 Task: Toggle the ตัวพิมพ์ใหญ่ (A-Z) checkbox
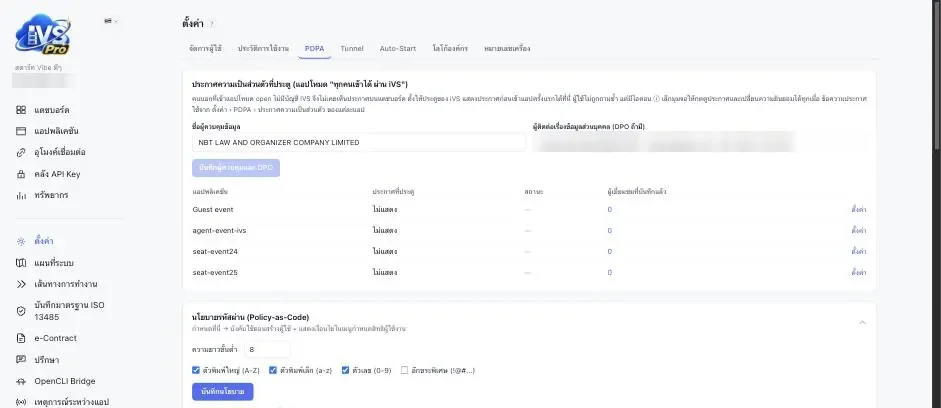[x=196, y=370]
